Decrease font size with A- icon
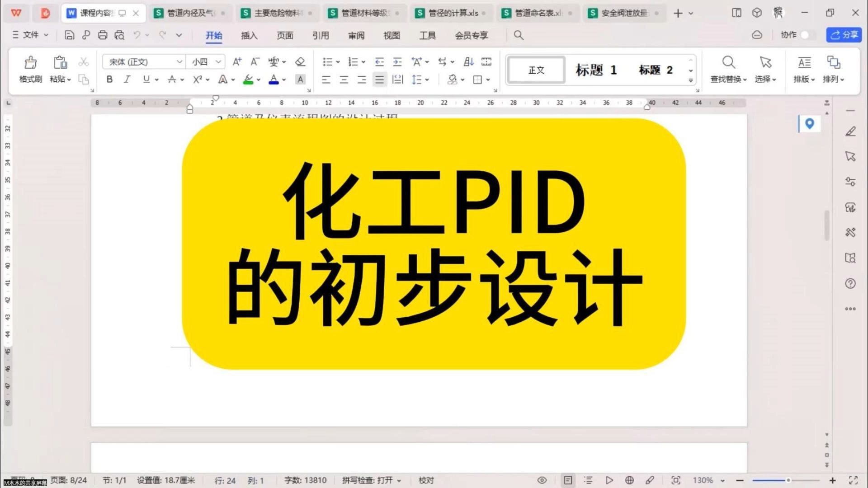Viewport: 868px width, 488px height. (x=255, y=61)
